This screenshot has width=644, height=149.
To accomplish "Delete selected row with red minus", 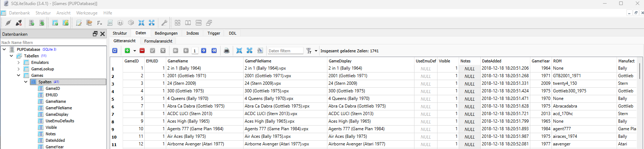I will [142, 51].
